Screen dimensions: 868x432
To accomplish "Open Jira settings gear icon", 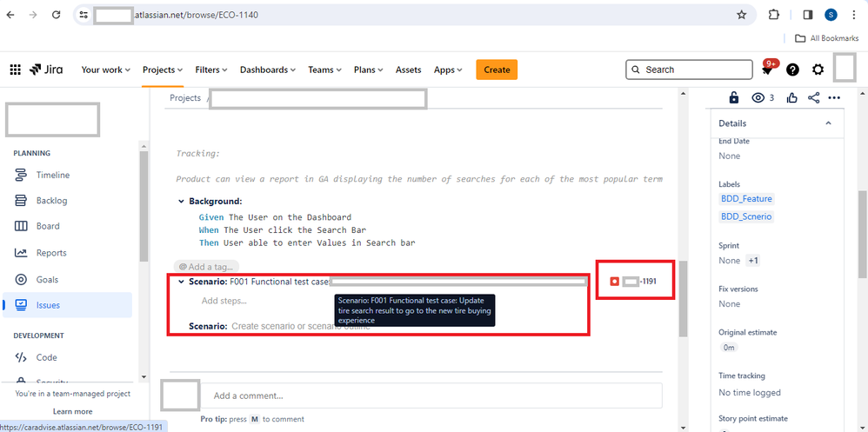I will 818,70.
